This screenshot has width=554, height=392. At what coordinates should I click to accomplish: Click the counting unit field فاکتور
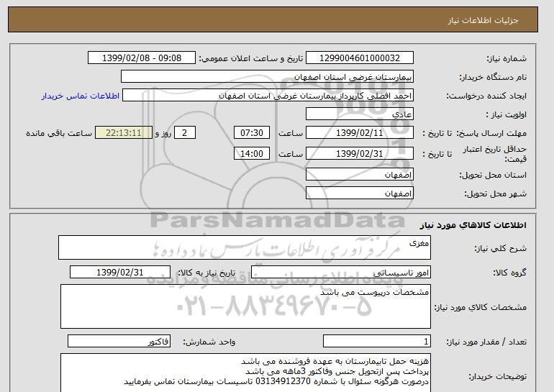(x=119, y=341)
